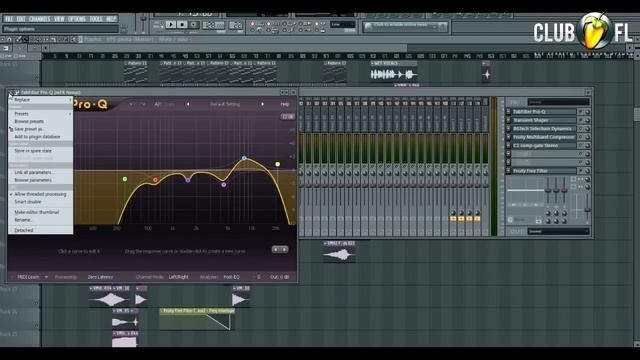Open the TOOLS menu

pos(96,19)
